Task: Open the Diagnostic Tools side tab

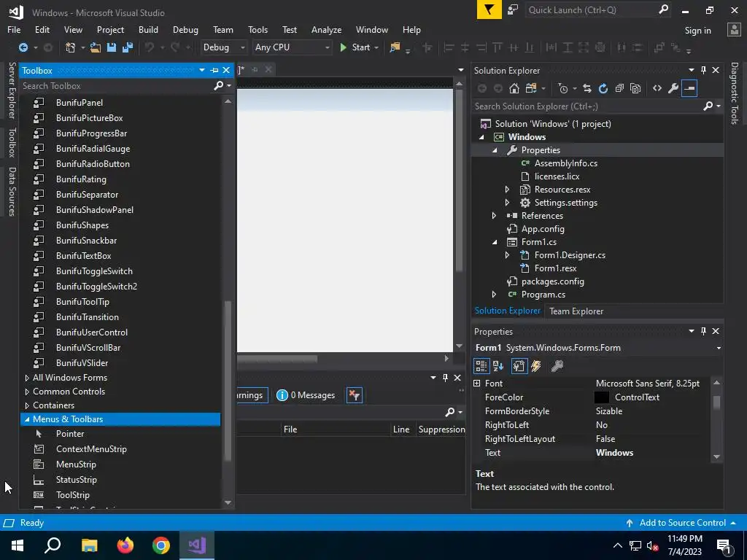Action: [734, 93]
